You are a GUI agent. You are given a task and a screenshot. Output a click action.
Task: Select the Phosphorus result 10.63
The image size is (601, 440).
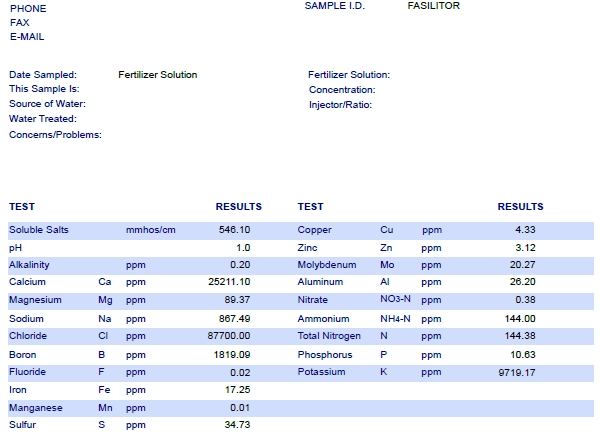tap(523, 355)
